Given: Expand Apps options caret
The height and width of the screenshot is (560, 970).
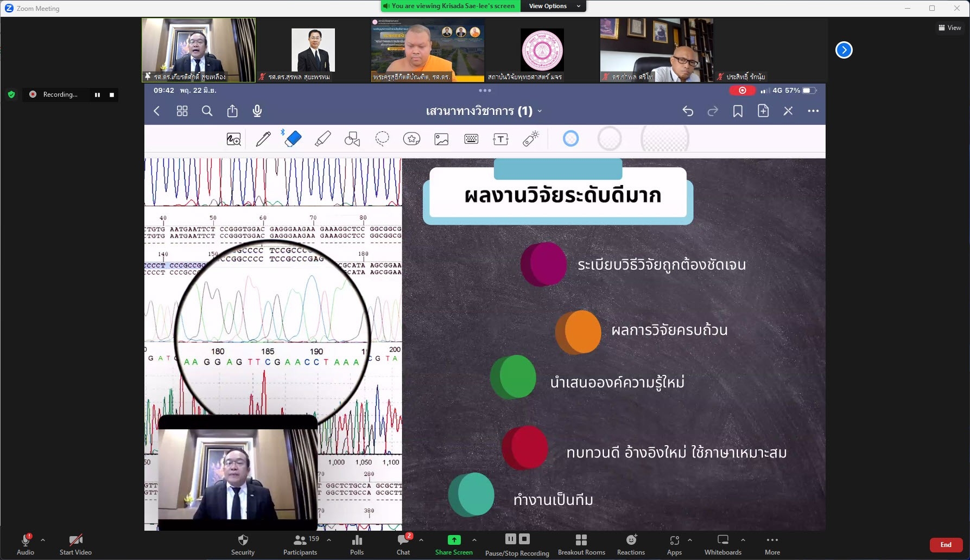Looking at the screenshot, I should 690,540.
